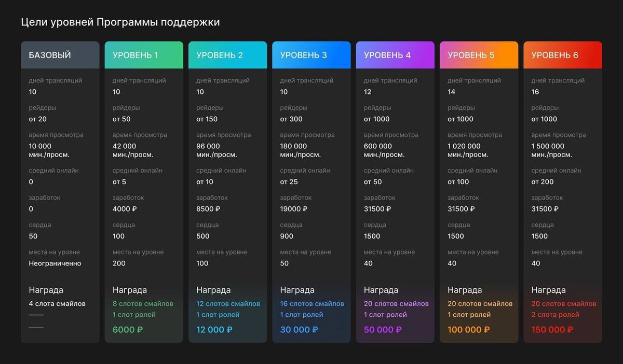The image size is (623, 364).
Task: Click the reward '12 слотов смайлов'
Action: [228, 303]
